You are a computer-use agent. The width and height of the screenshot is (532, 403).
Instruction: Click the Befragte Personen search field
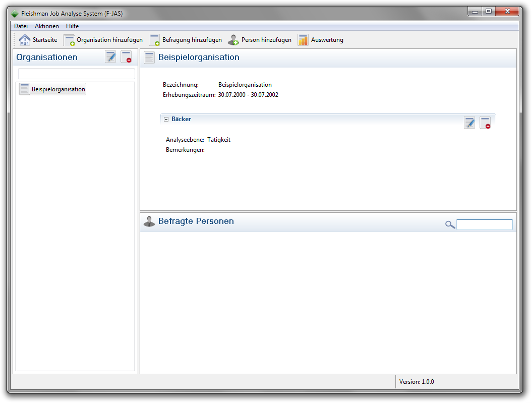coord(485,224)
